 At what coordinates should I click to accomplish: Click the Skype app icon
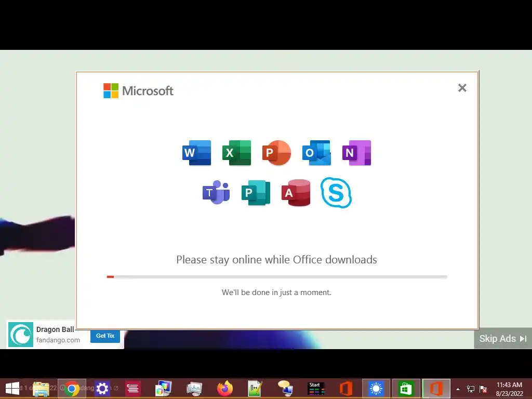point(336,192)
